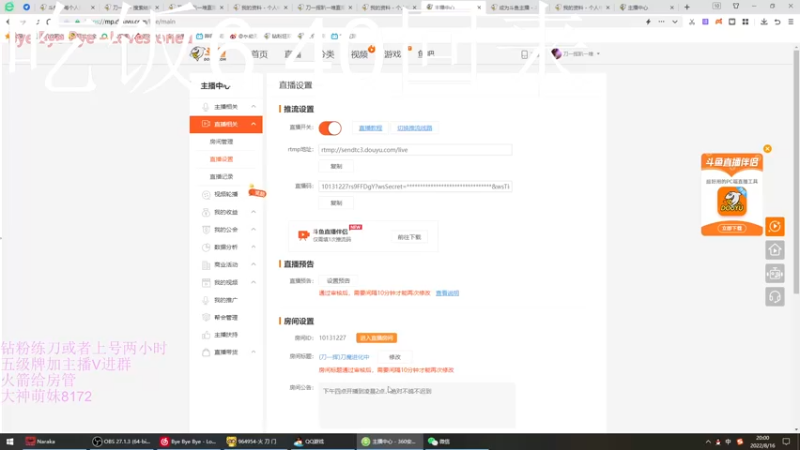Click the 视频轮播 sidebar icon

click(x=206, y=194)
